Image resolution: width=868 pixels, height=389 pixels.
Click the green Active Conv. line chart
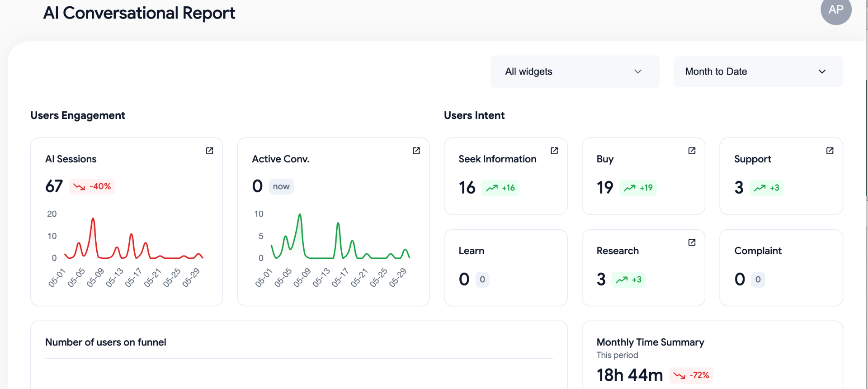pyautogui.click(x=340, y=236)
